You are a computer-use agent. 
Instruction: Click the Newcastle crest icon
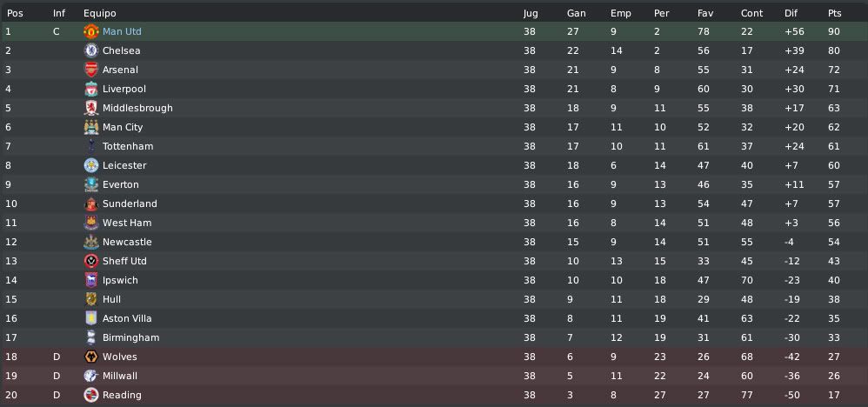90,242
